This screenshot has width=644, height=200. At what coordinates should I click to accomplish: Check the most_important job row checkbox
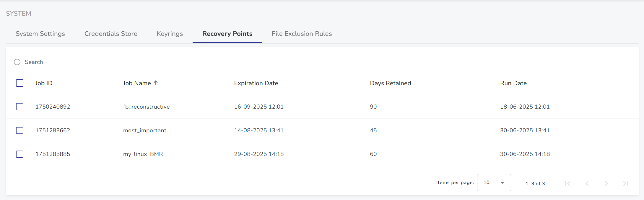pos(20,130)
